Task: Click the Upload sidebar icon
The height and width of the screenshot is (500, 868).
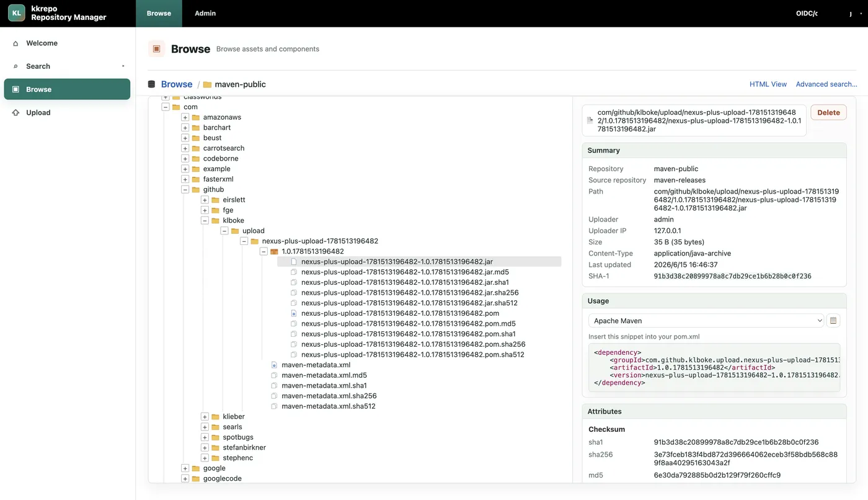Action: 15,113
